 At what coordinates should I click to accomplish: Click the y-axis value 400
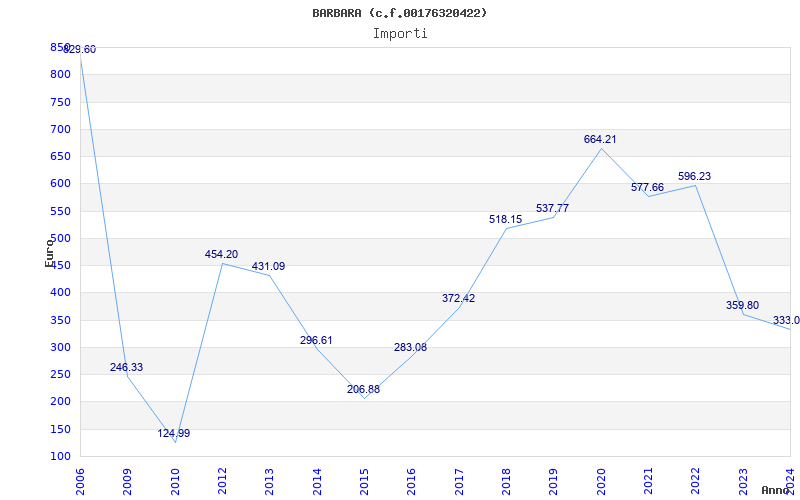pos(60,293)
